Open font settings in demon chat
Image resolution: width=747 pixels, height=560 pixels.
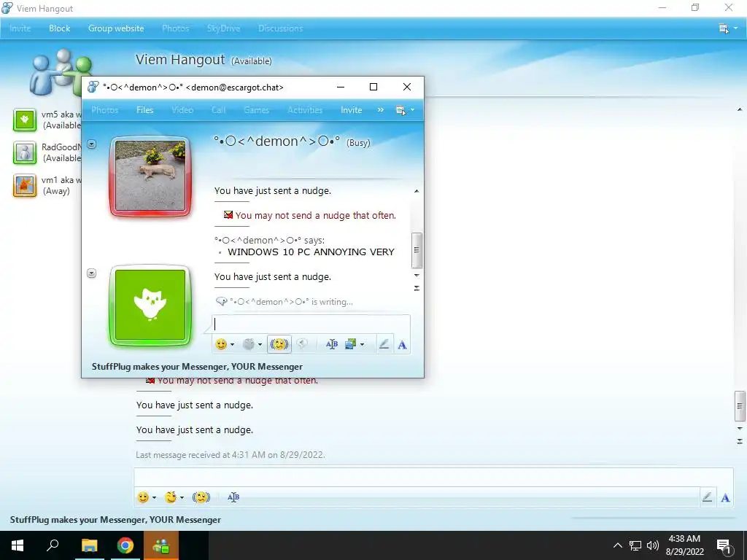pos(402,345)
